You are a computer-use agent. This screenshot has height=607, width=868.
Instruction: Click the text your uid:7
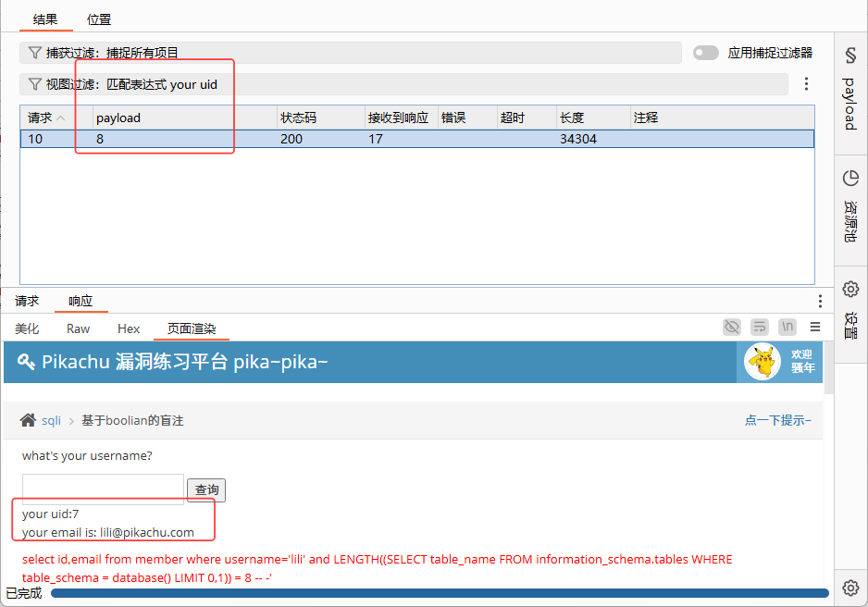coord(50,514)
